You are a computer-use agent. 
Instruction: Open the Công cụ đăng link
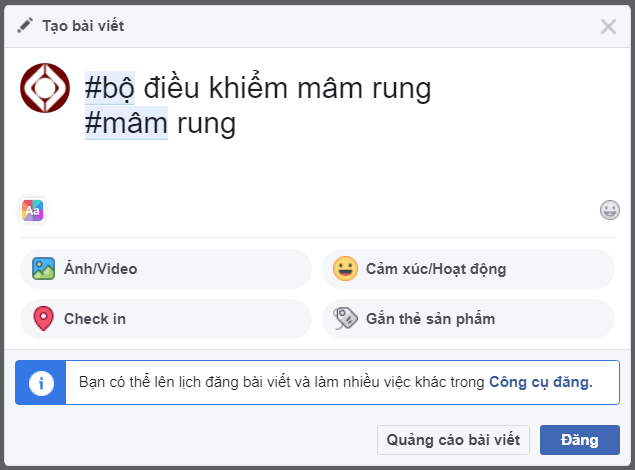pyautogui.click(x=541, y=381)
